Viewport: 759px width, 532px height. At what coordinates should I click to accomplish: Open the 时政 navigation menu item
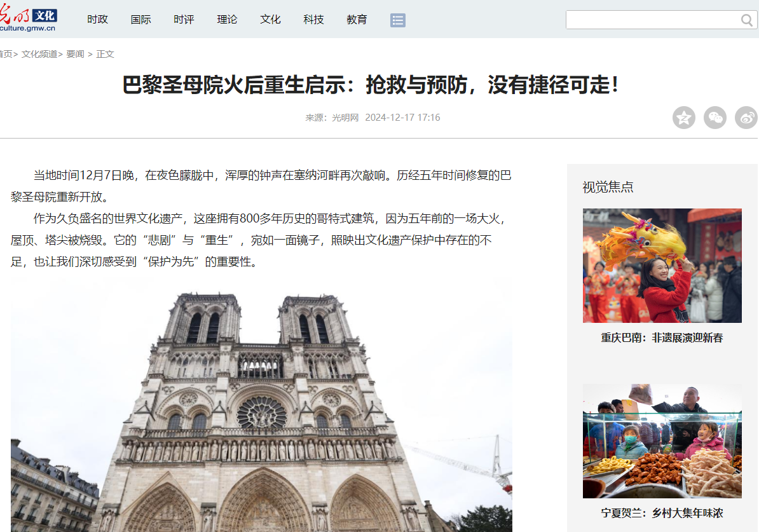(x=98, y=20)
